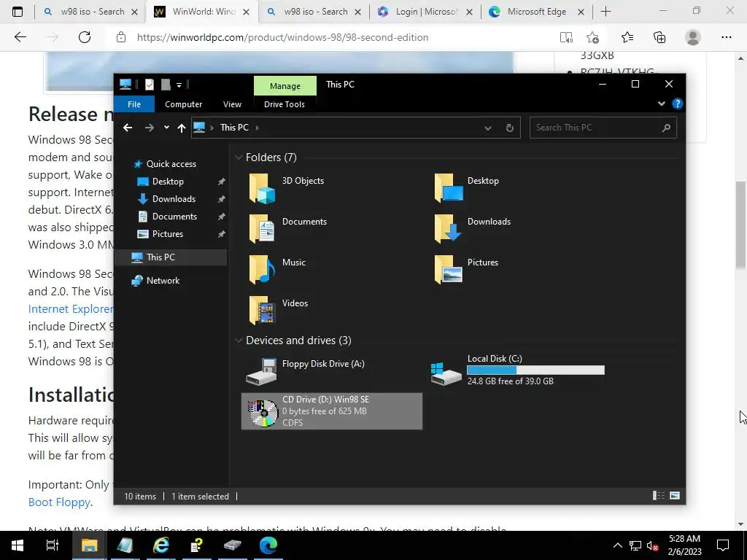This screenshot has height=560, width=747.
Task: Select Quick access in navigation pane
Action: coord(171,164)
